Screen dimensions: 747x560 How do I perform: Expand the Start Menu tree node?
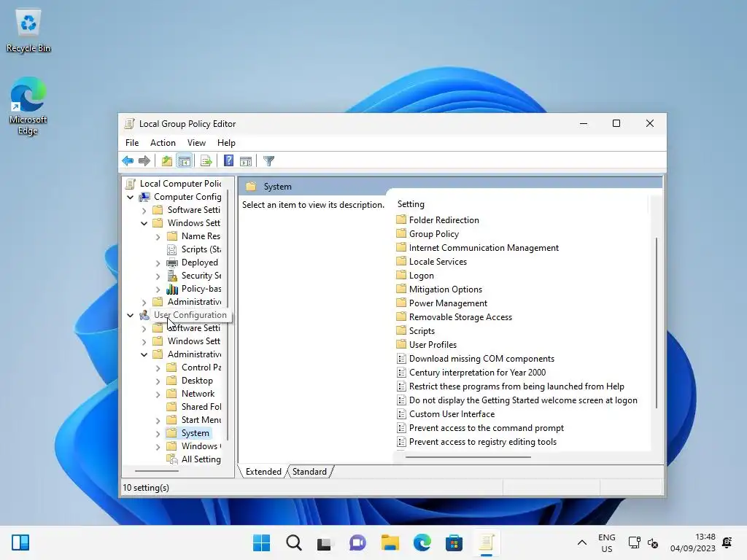pos(158,420)
